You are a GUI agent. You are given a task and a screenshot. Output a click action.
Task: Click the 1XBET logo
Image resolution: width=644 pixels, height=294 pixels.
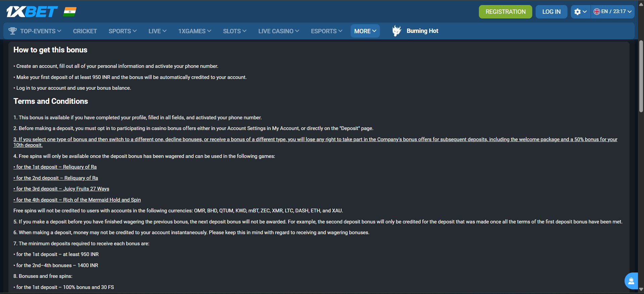[x=32, y=11]
